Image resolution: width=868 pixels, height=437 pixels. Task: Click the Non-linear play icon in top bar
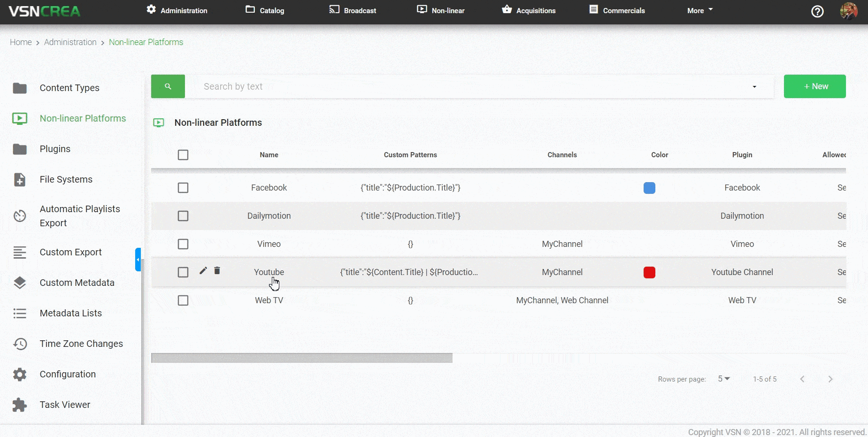422,9
